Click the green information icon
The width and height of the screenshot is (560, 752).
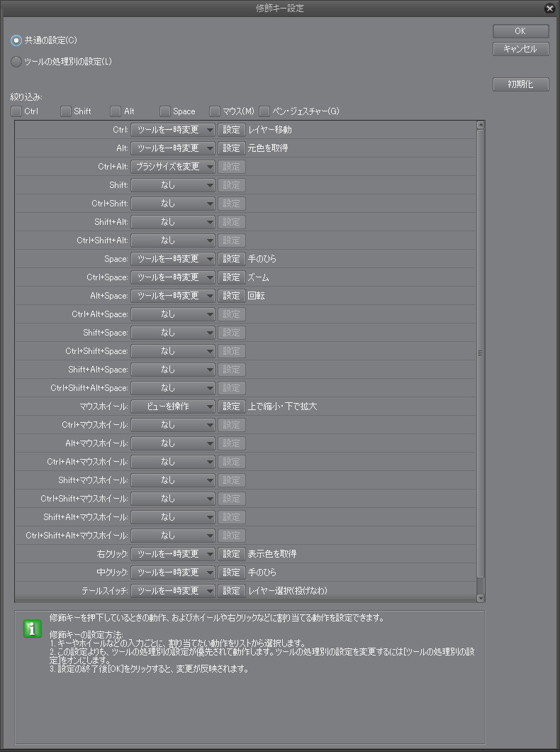(32, 629)
